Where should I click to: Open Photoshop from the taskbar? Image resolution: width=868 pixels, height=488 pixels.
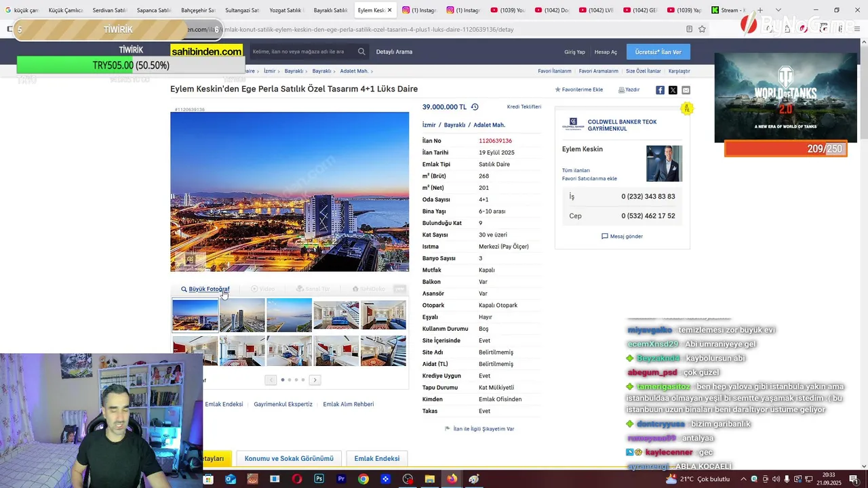pyautogui.click(x=319, y=479)
